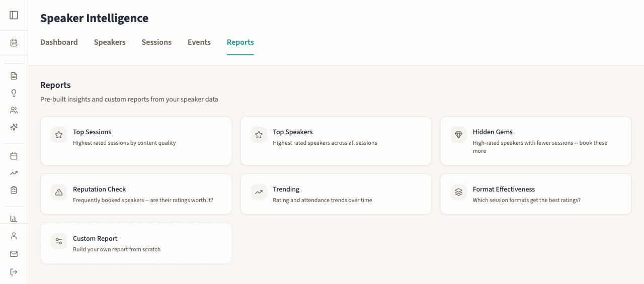
Task: Select the Reports tab
Action: [x=240, y=42]
